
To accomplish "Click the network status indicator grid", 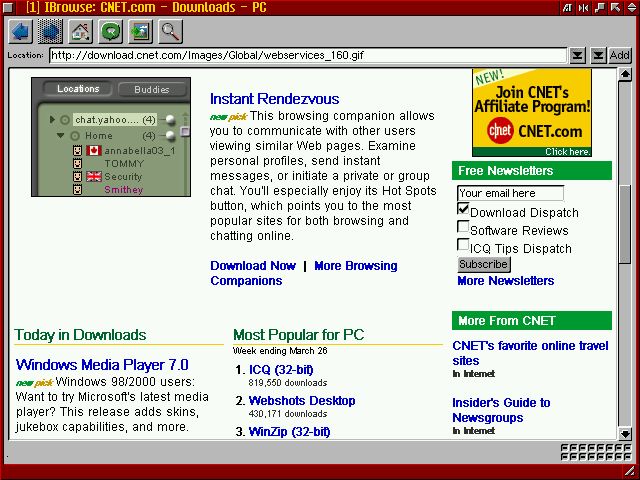I will [596, 452].
